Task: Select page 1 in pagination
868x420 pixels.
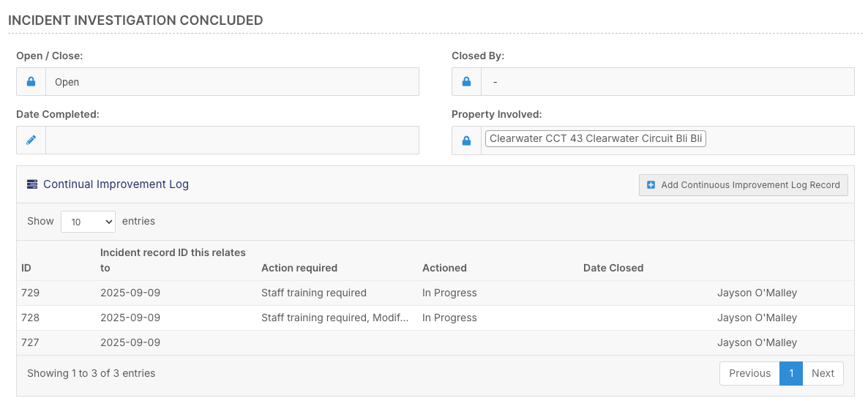Action: coord(791,373)
